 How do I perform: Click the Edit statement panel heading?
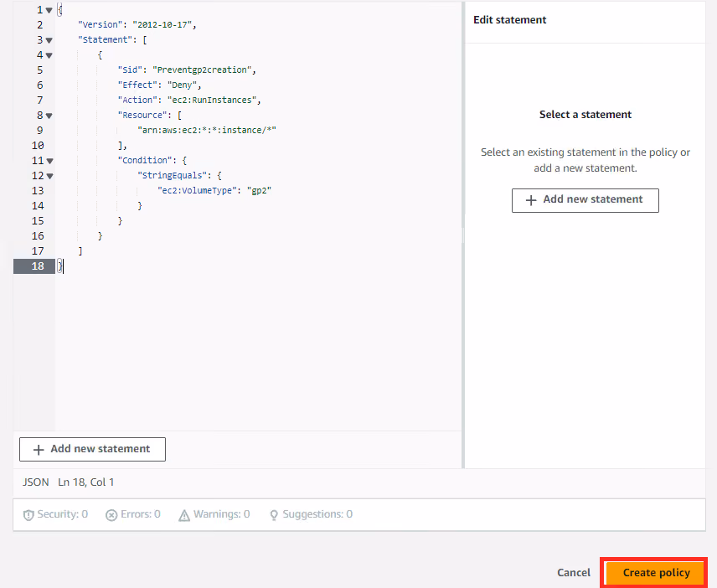pyautogui.click(x=510, y=20)
